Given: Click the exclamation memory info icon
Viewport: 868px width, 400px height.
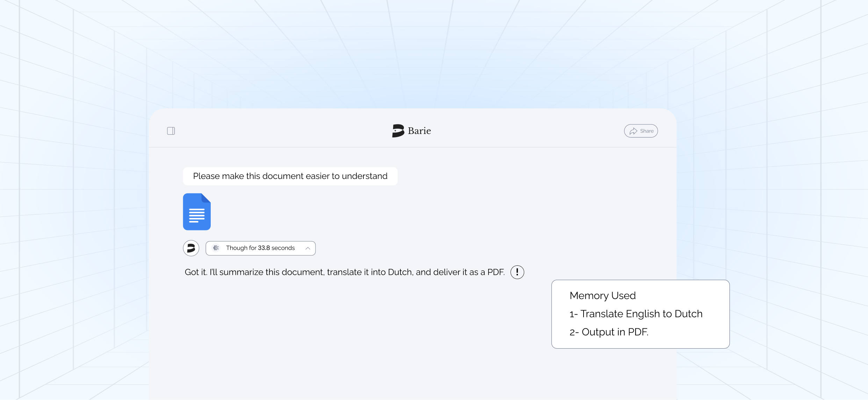Looking at the screenshot, I should [517, 272].
